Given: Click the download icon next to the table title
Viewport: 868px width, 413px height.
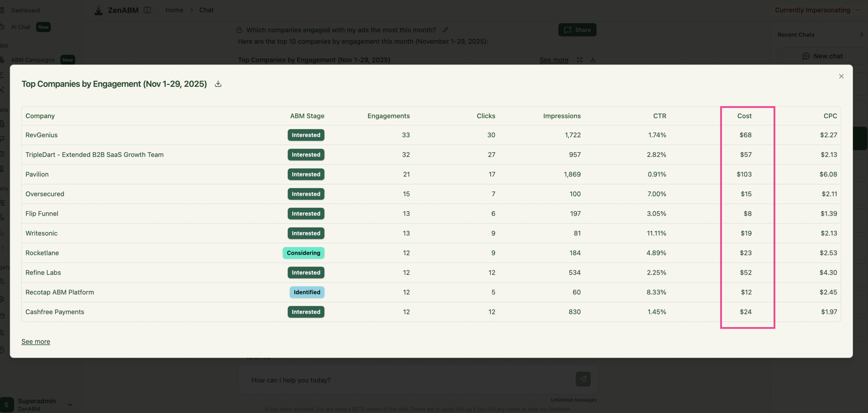Looking at the screenshot, I should (x=218, y=84).
